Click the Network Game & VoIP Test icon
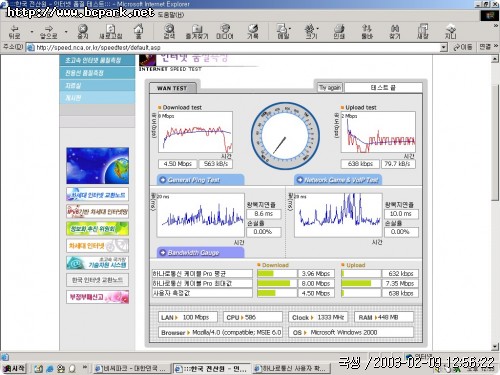The image size is (500, 375). click(x=300, y=180)
